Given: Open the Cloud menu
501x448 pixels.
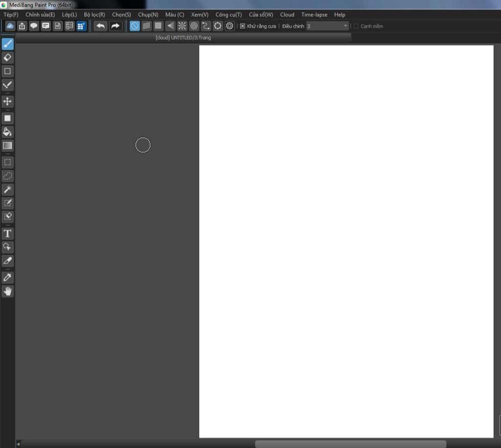Looking at the screenshot, I should point(287,15).
